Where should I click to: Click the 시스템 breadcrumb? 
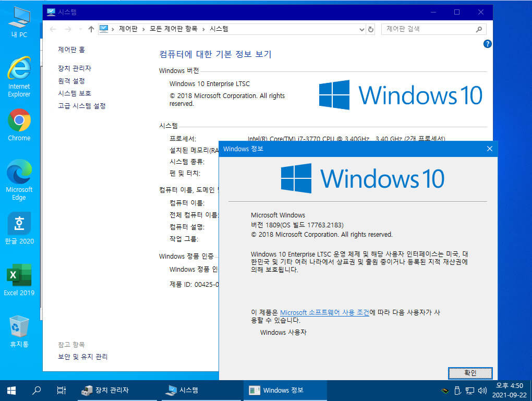pos(219,29)
